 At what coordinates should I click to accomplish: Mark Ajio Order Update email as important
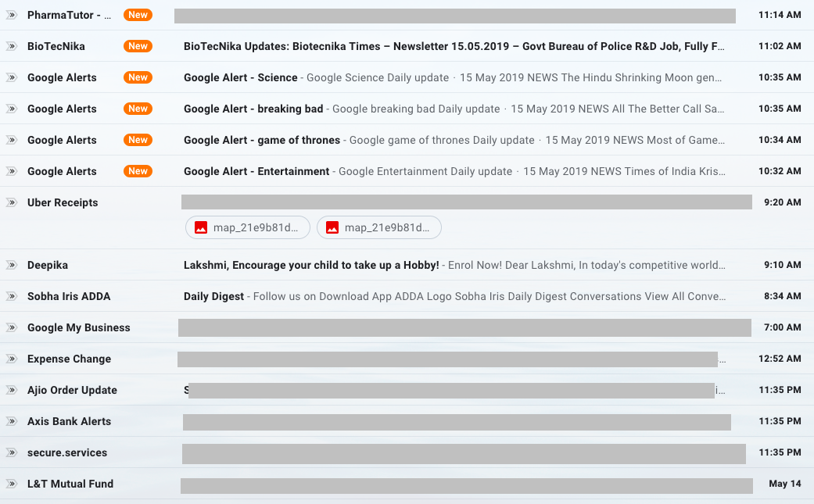(12, 390)
